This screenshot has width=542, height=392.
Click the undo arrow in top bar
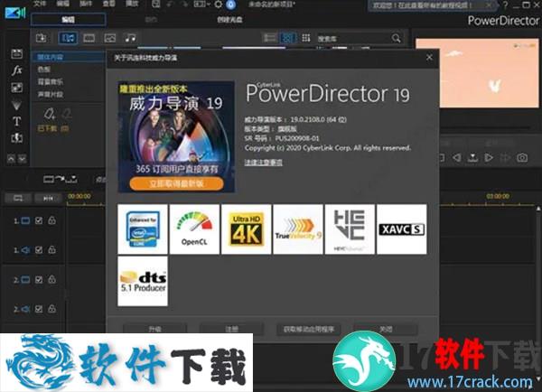pos(170,5)
